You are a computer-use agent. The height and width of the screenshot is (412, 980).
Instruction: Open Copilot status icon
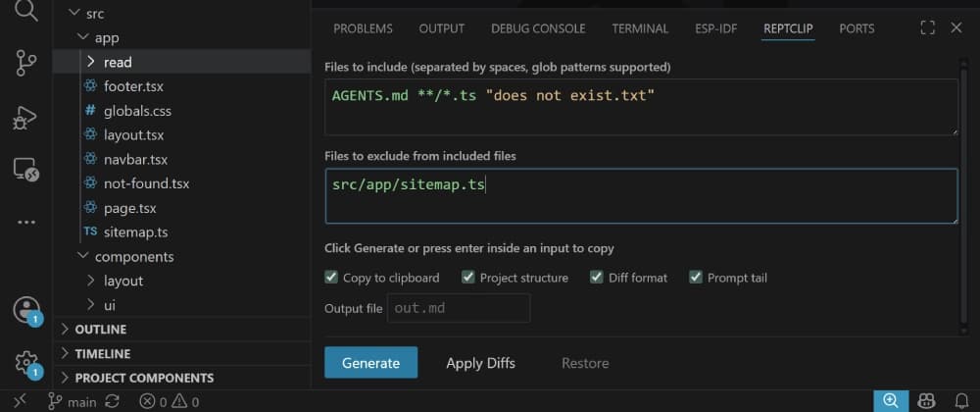(x=926, y=401)
